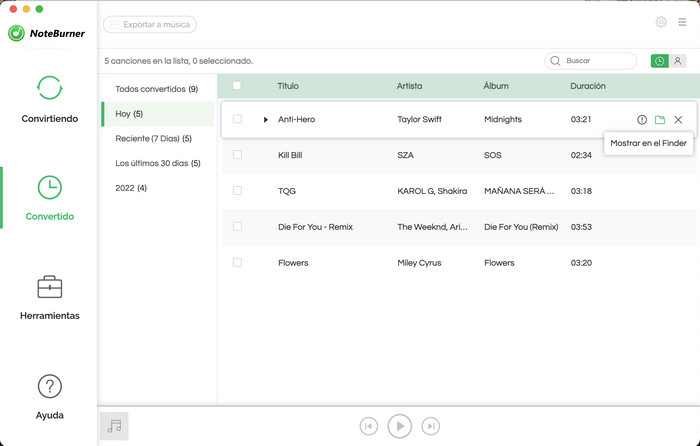This screenshot has width=700, height=446.
Task: Switch to history clock view
Action: [x=659, y=61]
